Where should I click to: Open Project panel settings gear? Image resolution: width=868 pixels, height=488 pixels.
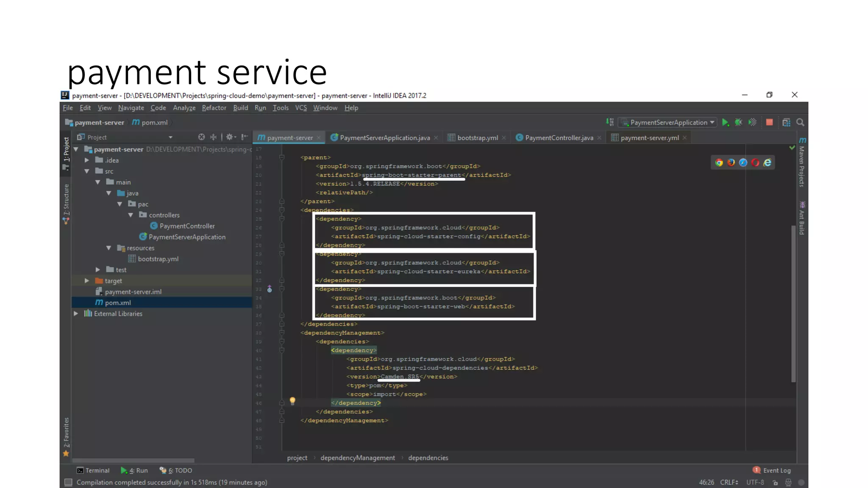point(230,137)
